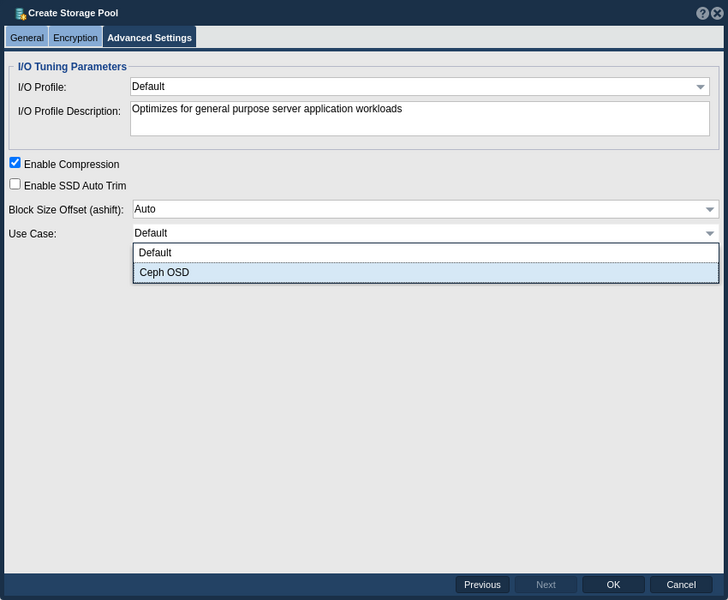Click the Enable SSD Auto Trim label

pos(75,186)
